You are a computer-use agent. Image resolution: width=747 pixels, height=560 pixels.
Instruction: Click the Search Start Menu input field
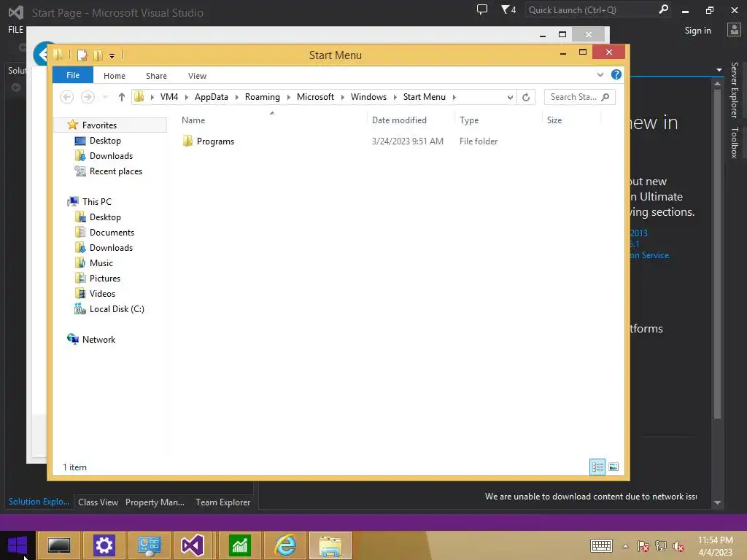(579, 97)
